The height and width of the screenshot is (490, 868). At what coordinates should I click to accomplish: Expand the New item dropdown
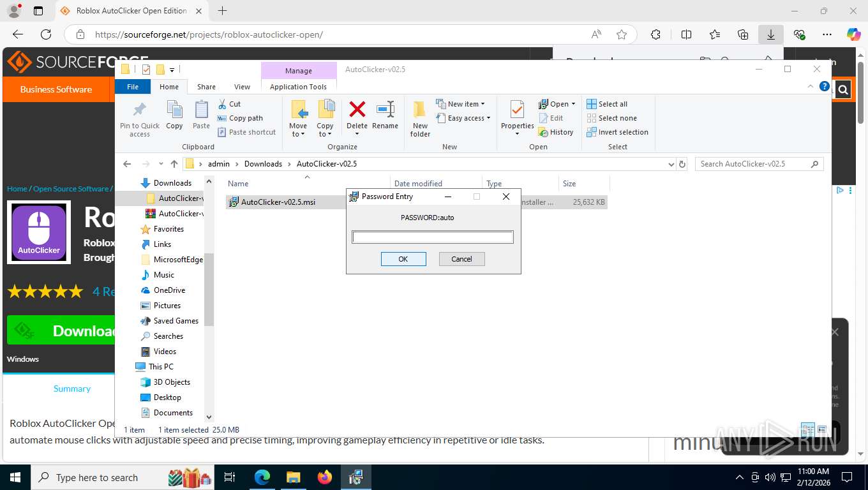pyautogui.click(x=461, y=104)
